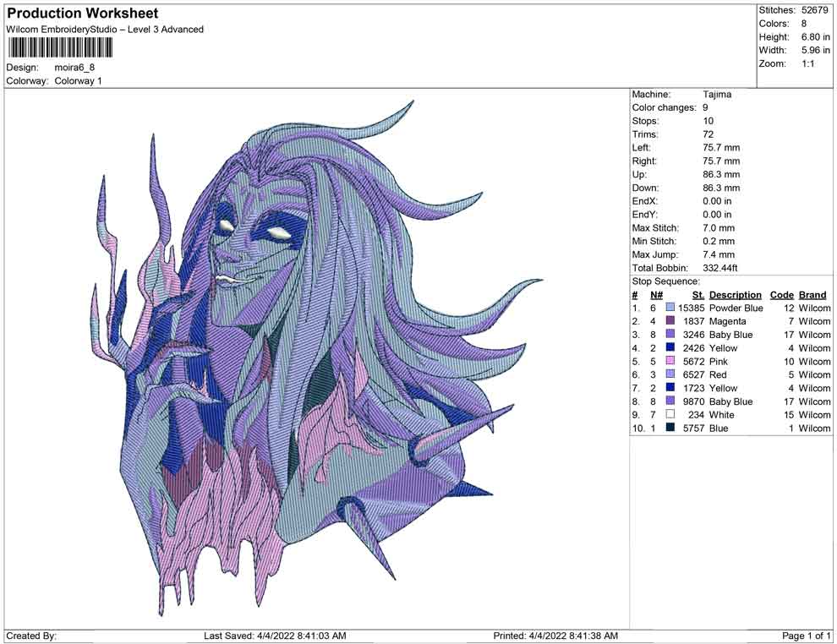This screenshot has height=644, width=837.
Task: Click the Production Worksheet title
Action: (x=82, y=14)
